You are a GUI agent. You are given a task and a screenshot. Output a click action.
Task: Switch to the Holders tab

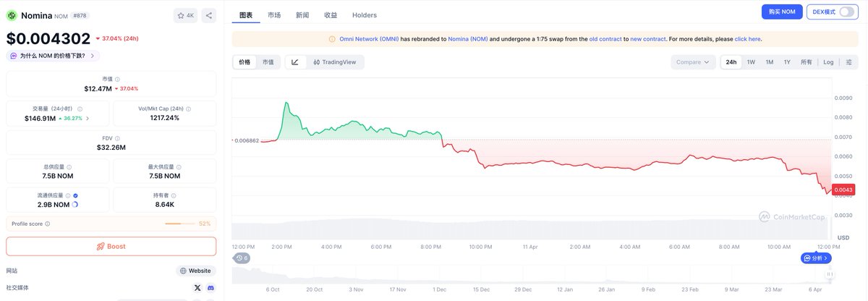tap(364, 15)
